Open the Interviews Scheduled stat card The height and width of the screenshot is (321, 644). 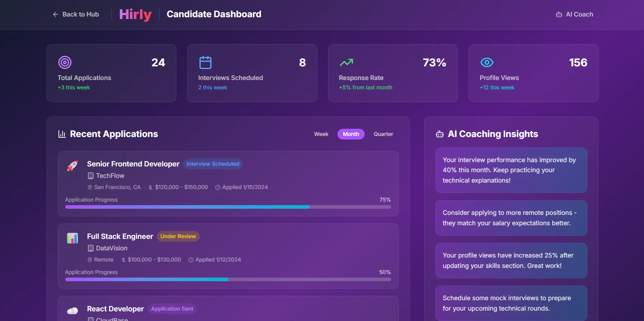coord(252,73)
